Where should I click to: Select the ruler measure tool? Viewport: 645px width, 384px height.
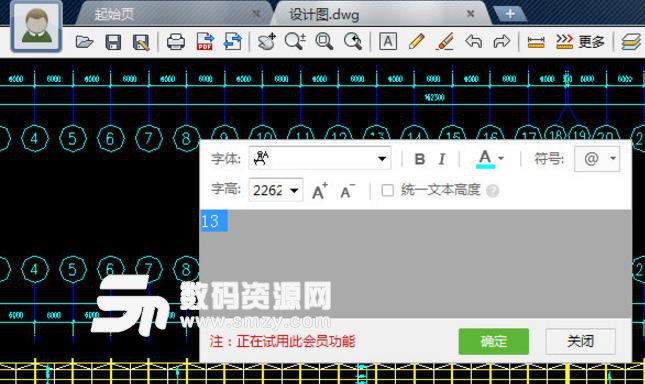[x=536, y=42]
